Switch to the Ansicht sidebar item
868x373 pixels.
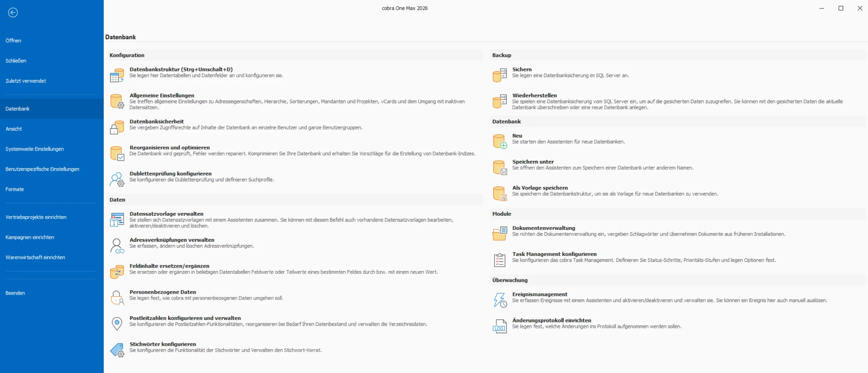(14, 129)
